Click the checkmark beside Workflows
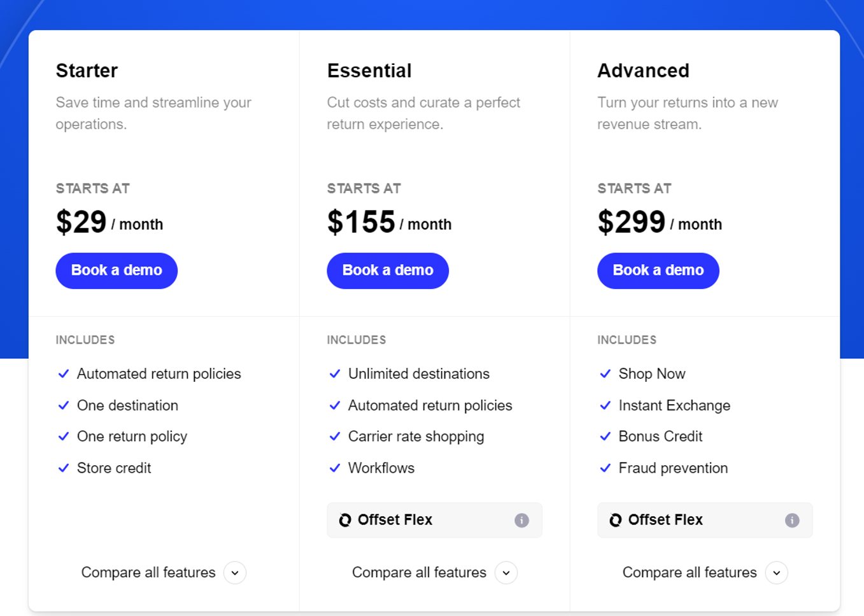The image size is (864, 616). pyautogui.click(x=334, y=468)
